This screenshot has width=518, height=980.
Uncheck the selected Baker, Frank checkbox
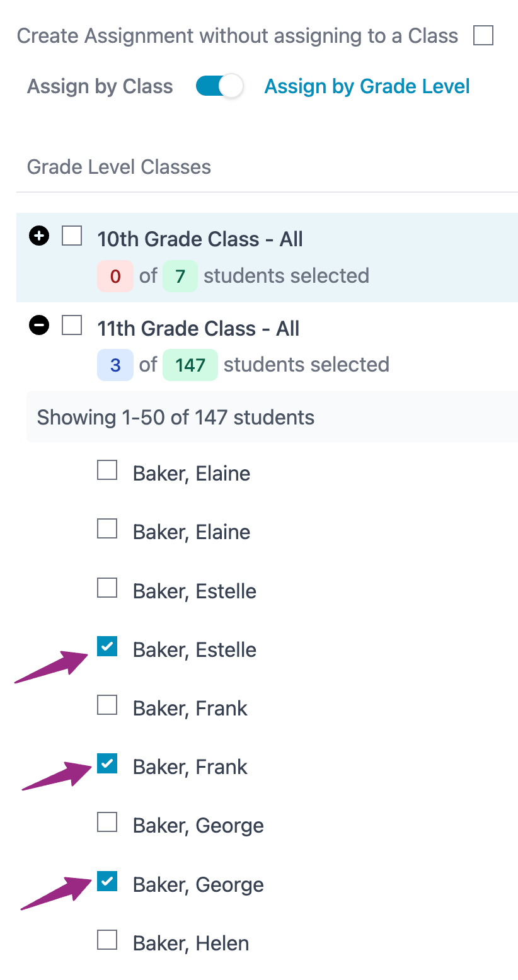[107, 764]
